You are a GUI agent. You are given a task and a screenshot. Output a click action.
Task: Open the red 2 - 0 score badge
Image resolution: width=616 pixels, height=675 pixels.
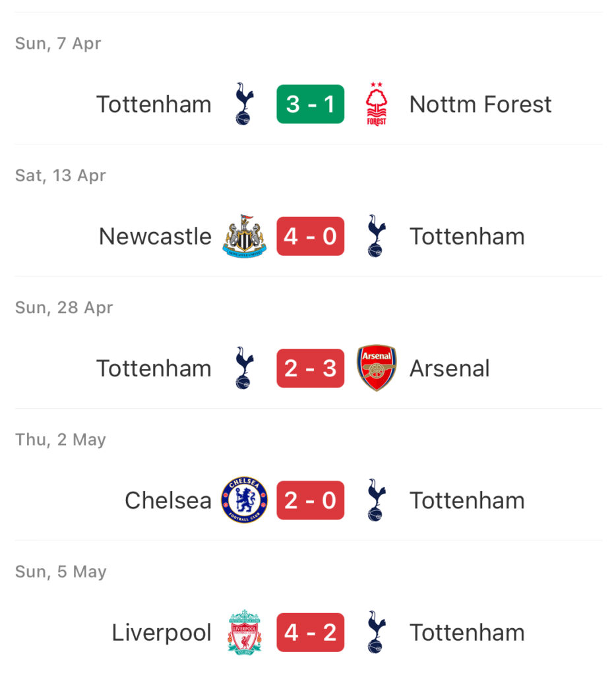pos(310,500)
